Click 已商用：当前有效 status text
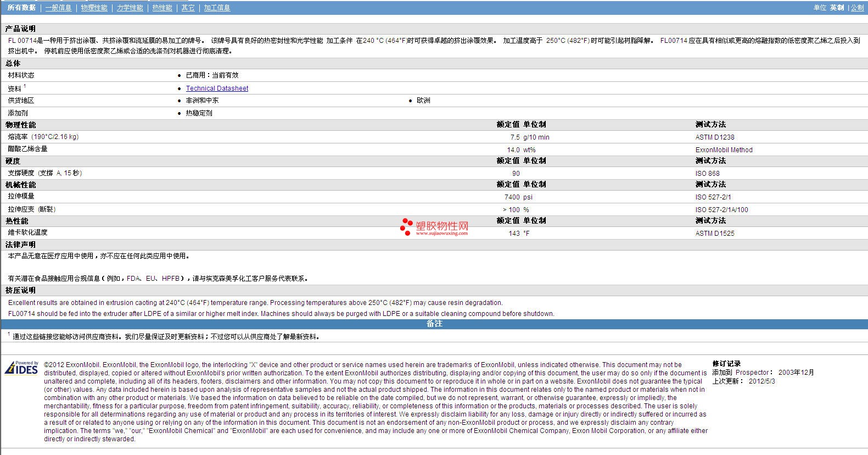 (212, 75)
